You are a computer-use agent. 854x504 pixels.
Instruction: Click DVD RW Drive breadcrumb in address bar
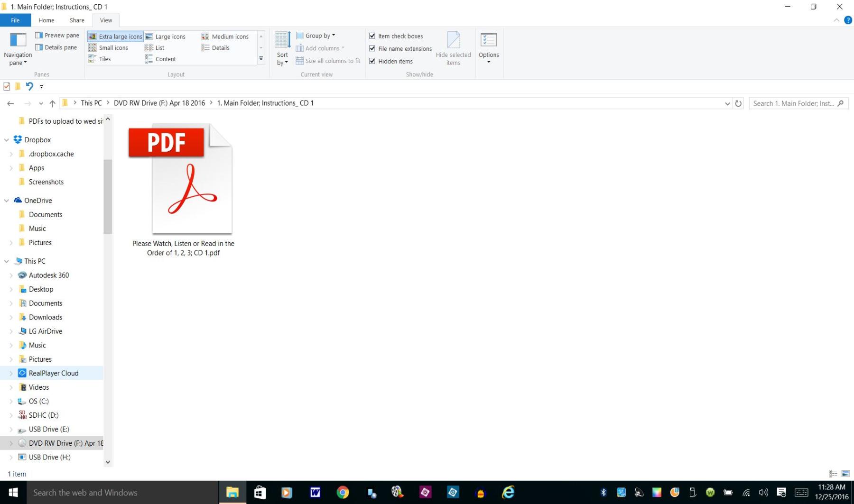[x=159, y=103]
